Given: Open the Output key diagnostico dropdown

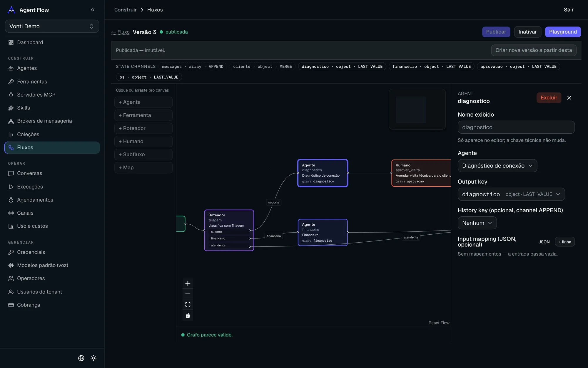Looking at the screenshot, I should coord(511,194).
